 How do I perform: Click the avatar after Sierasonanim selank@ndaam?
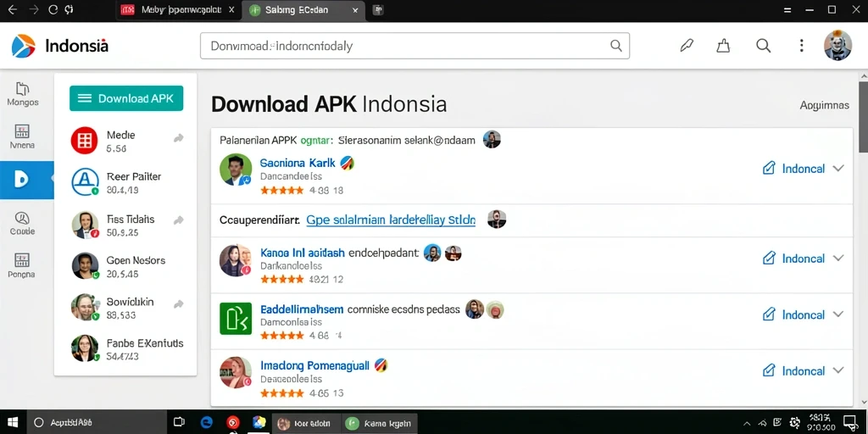[492, 140]
